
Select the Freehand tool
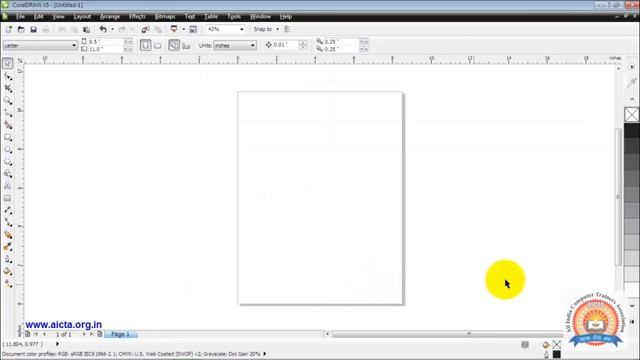(x=7, y=113)
